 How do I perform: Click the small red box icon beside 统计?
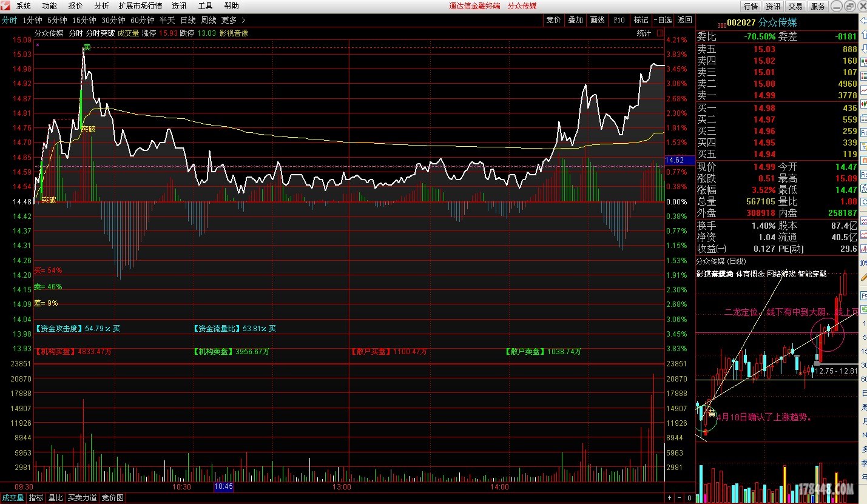pyautogui.click(x=660, y=33)
